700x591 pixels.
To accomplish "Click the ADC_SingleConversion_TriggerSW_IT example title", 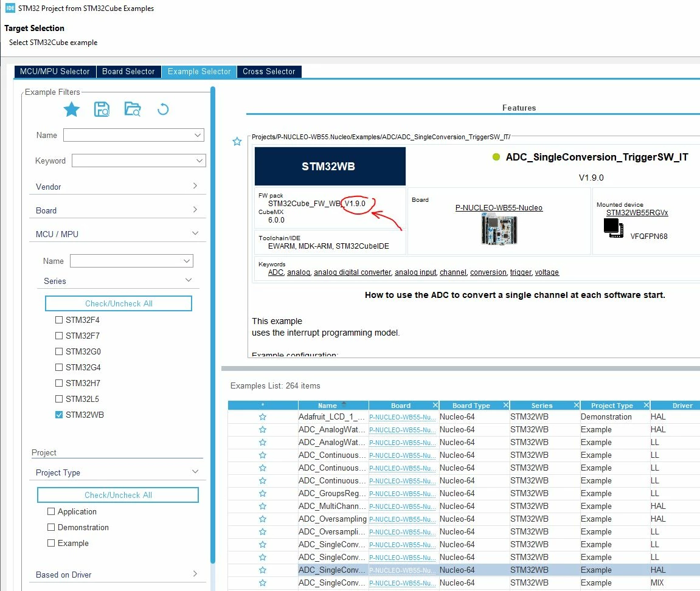I will (x=597, y=157).
